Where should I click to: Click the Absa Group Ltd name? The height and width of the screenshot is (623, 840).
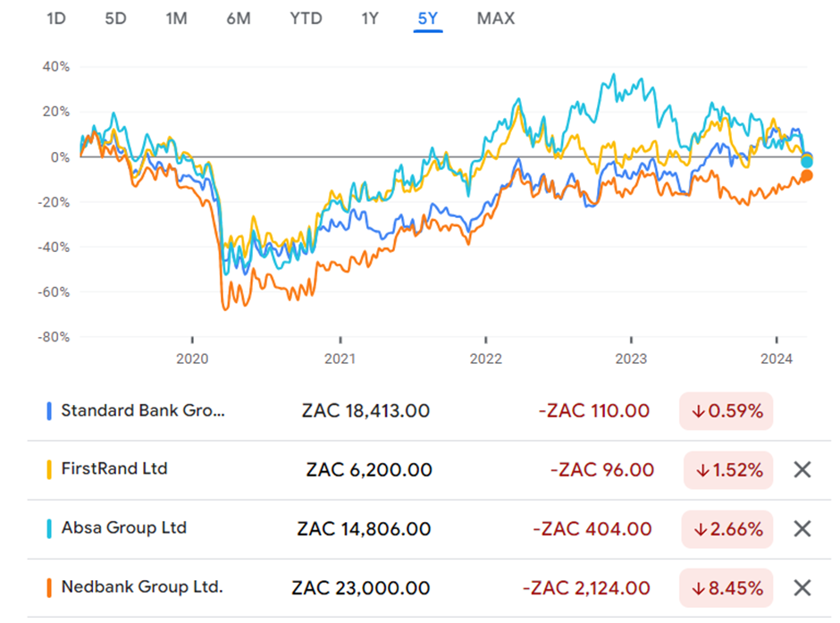pos(123,528)
